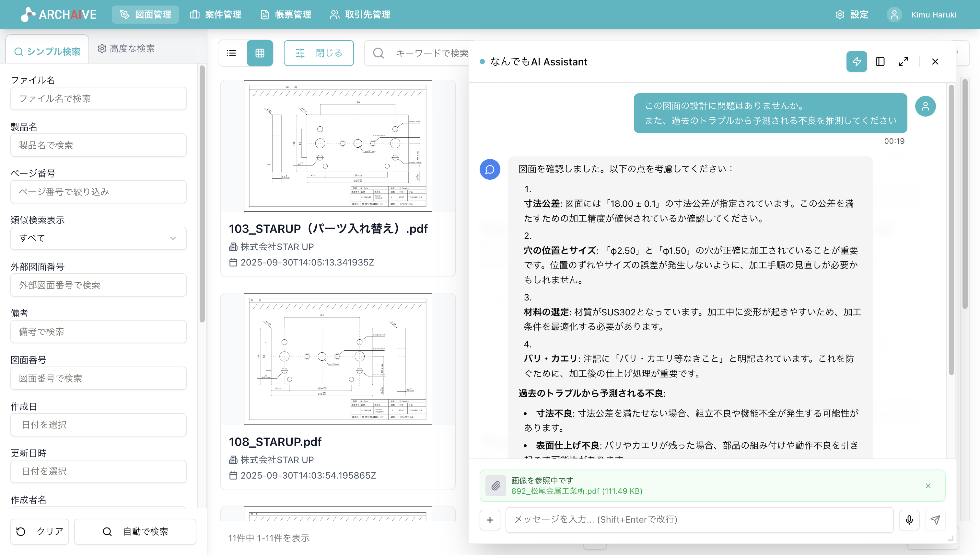This screenshot has width=980, height=555.
Task: Click the chat conversation scrollbar
Action: (951, 229)
